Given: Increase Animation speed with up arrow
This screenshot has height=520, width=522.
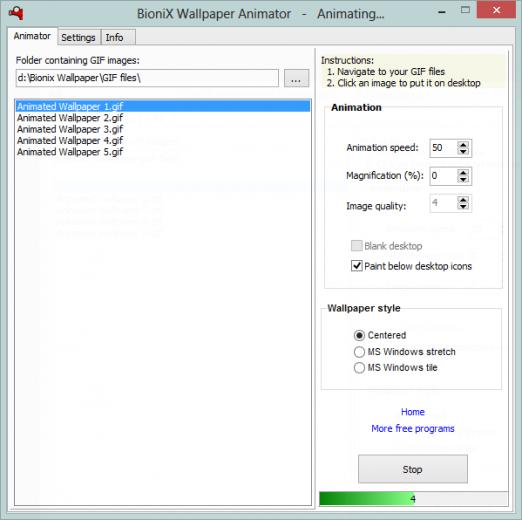Looking at the screenshot, I should (x=463, y=145).
